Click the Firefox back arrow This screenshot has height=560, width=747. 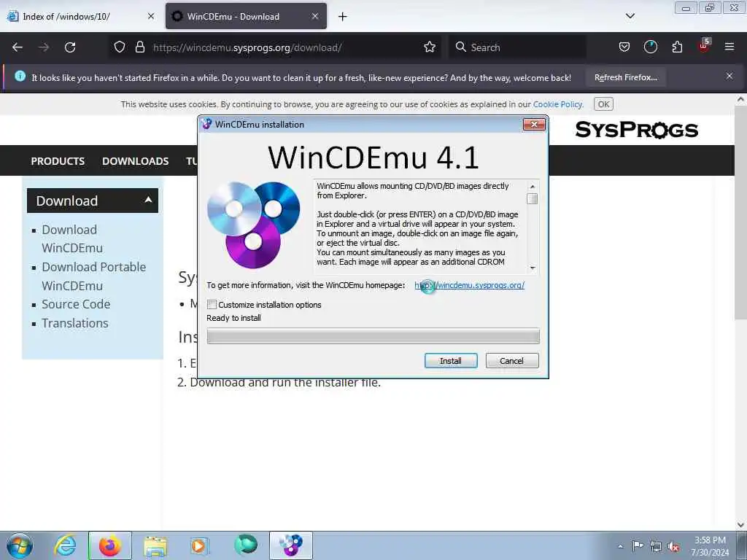click(x=18, y=47)
